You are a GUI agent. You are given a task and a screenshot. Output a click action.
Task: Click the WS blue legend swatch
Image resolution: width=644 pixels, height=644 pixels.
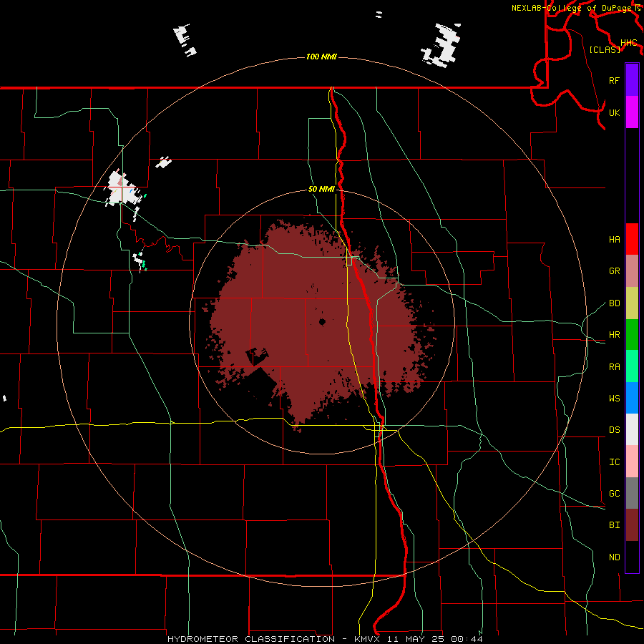[x=632, y=398]
